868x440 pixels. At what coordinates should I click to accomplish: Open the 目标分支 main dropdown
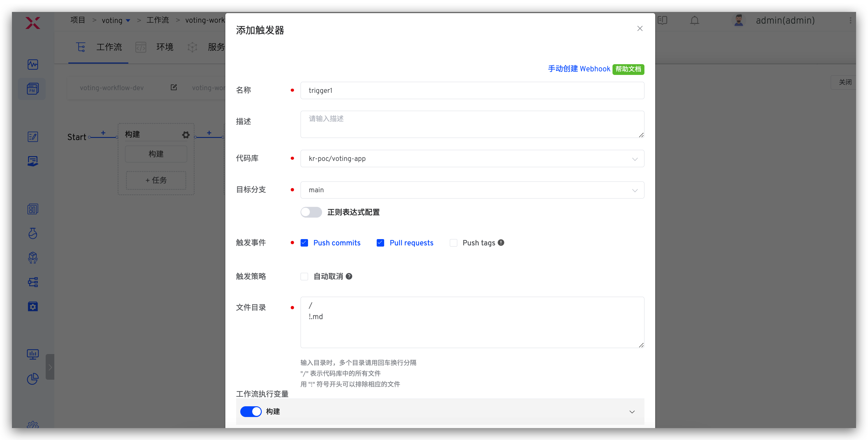(x=472, y=190)
